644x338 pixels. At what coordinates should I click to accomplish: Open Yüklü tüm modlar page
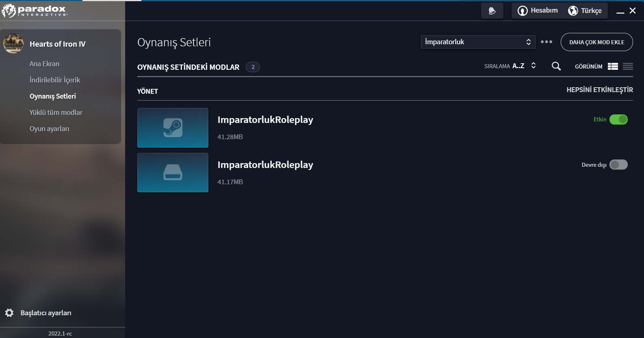(56, 112)
